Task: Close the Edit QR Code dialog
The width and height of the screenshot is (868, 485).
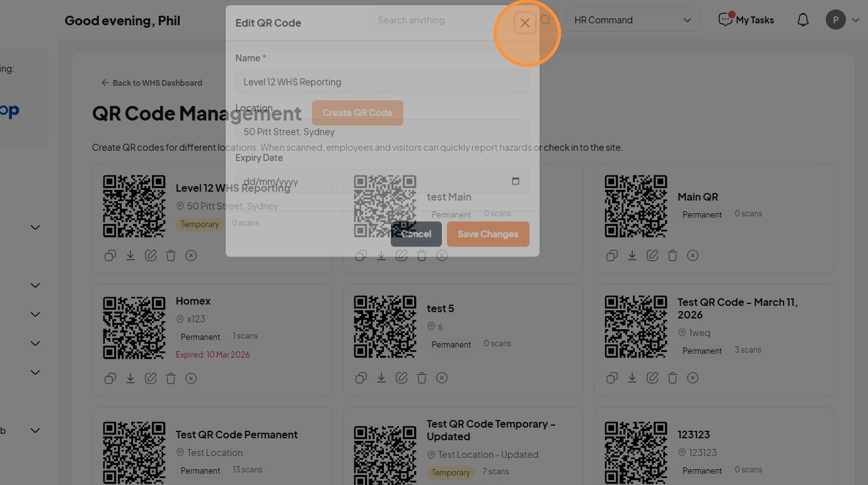Action: [x=524, y=23]
